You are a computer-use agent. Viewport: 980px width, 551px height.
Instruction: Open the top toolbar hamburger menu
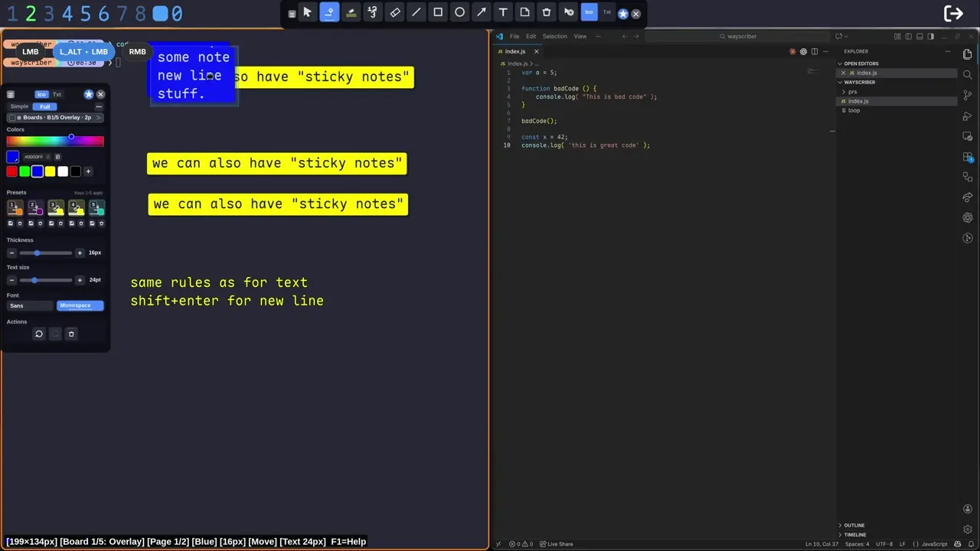coord(292,14)
